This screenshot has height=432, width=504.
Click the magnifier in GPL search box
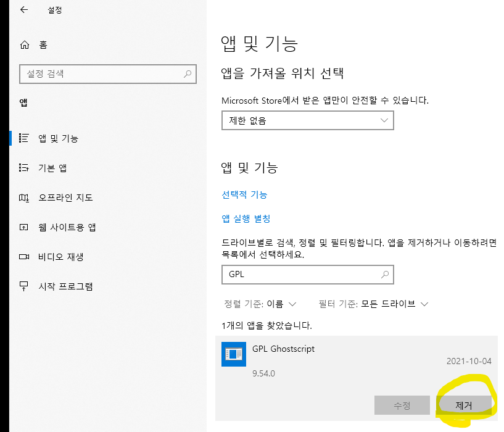pos(385,275)
